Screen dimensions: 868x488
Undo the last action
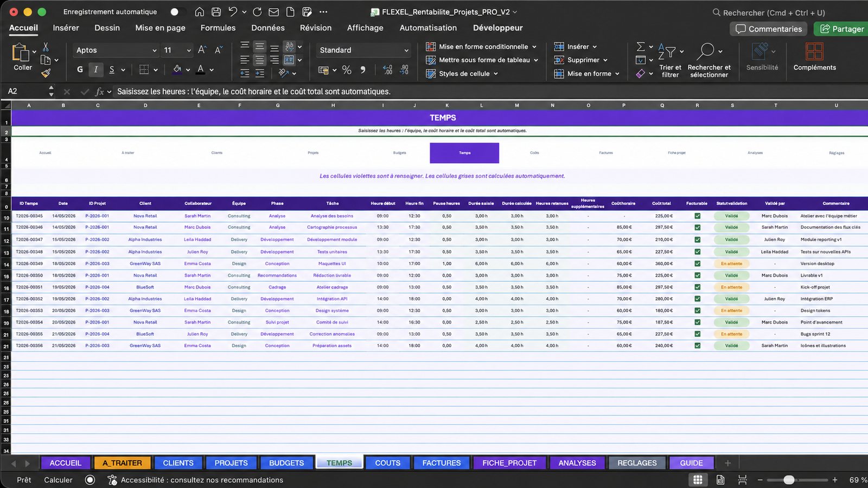233,12
